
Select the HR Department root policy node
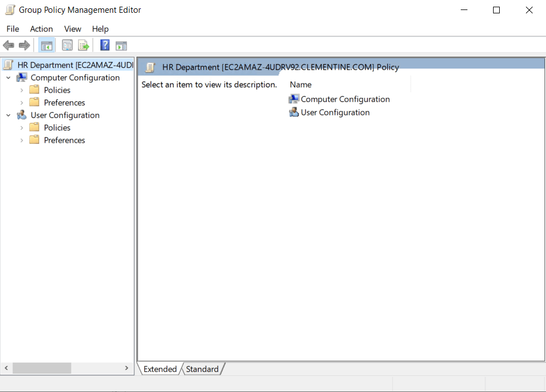pyautogui.click(x=67, y=65)
